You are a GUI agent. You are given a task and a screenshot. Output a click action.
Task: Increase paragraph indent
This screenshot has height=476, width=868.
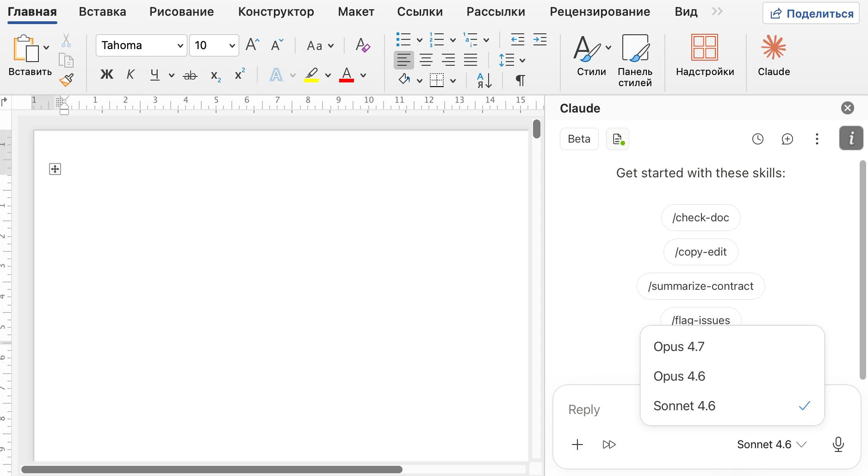tap(539, 40)
